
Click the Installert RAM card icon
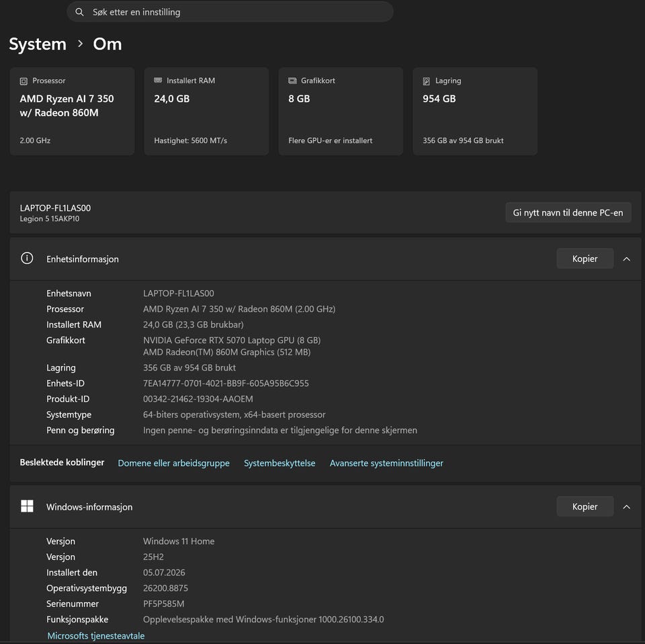pyautogui.click(x=158, y=80)
